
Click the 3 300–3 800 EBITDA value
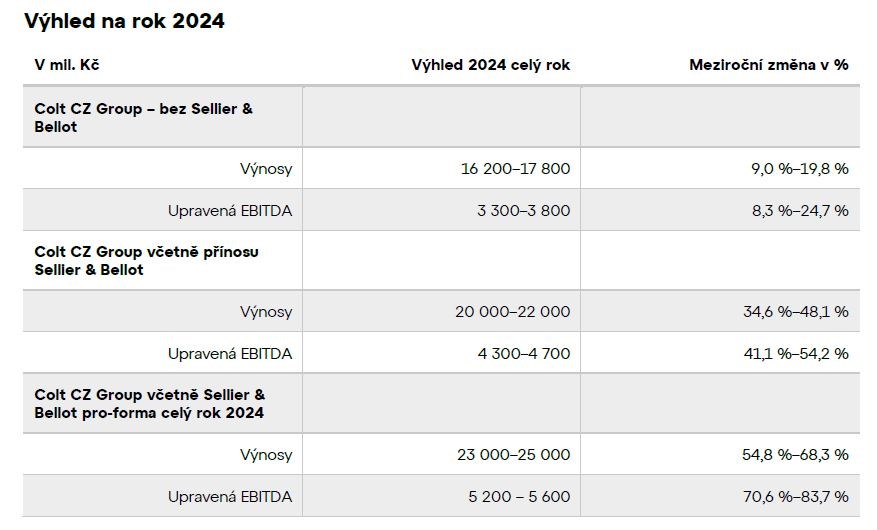tap(525, 210)
